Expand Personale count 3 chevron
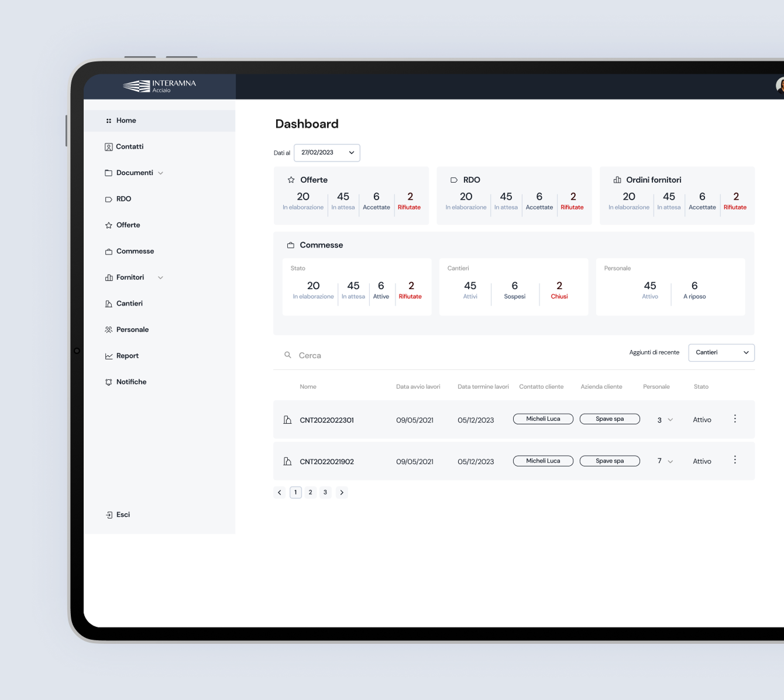The image size is (784, 700). pos(670,420)
